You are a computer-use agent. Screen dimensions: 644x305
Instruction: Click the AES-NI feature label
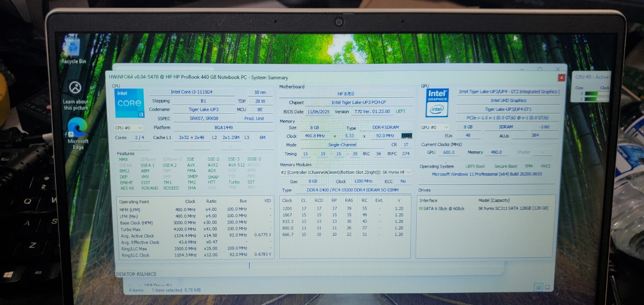point(127,188)
